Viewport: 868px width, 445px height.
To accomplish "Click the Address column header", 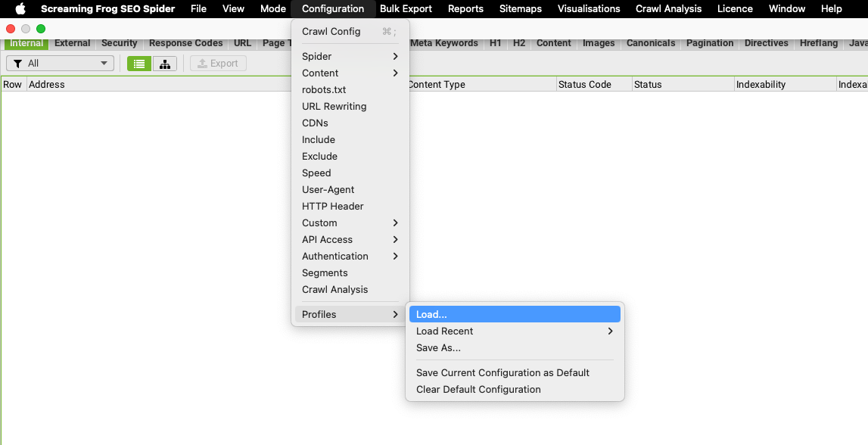I will point(48,84).
